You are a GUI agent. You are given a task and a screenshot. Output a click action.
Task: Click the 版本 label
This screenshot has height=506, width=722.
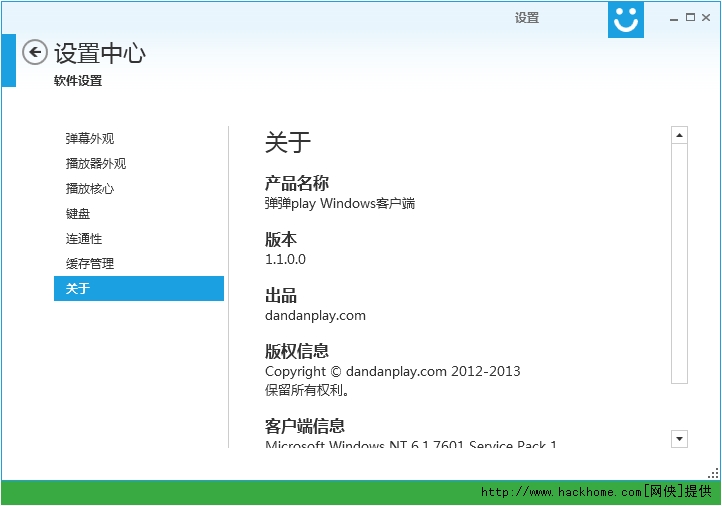point(280,239)
